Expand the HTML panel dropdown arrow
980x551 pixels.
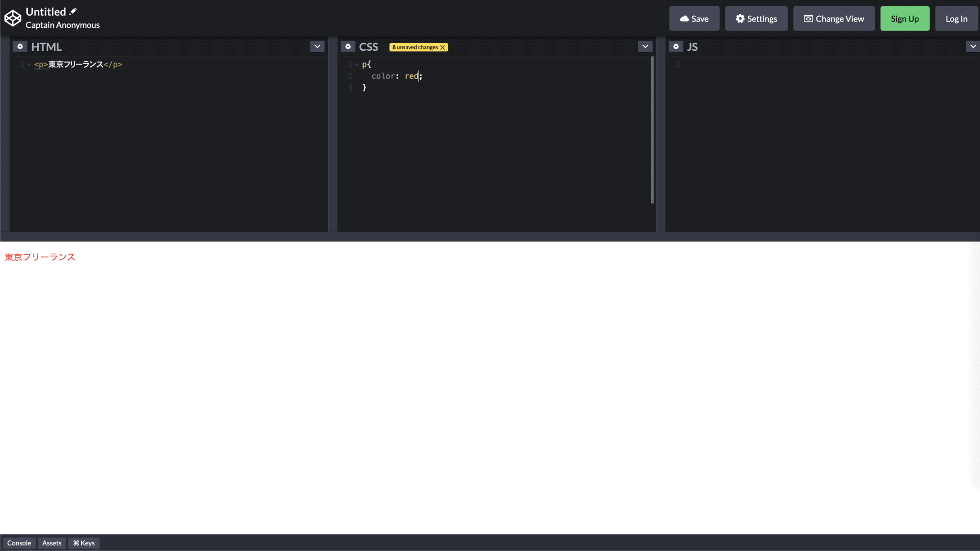317,46
